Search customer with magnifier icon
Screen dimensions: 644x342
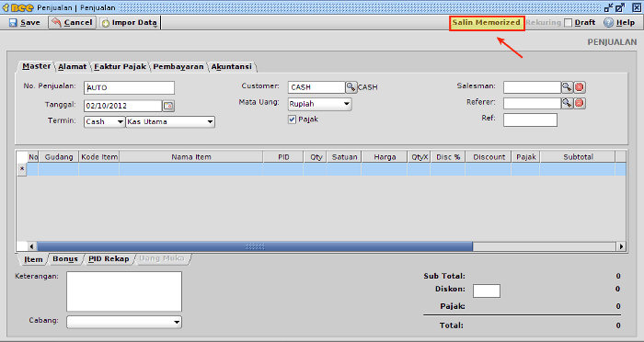coord(351,87)
